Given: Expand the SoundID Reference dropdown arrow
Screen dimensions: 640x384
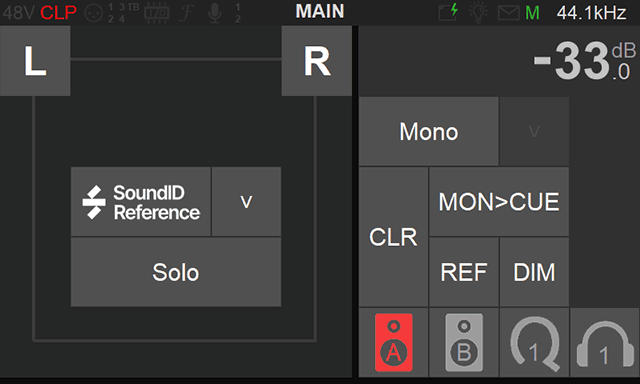Looking at the screenshot, I should click(x=246, y=202).
